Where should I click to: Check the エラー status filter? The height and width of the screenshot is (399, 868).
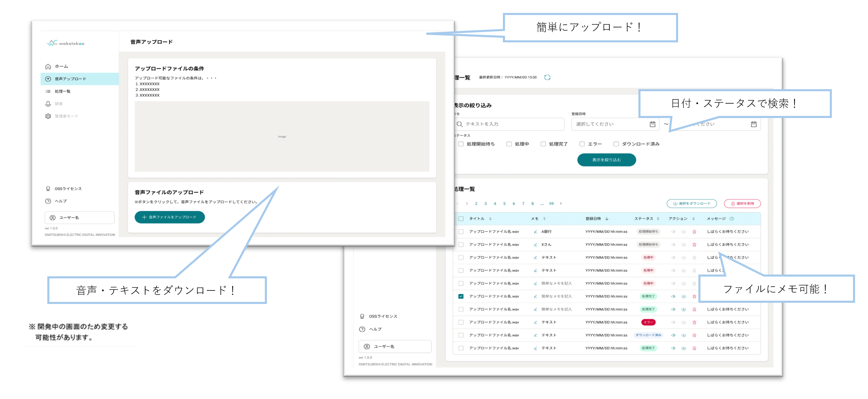582,144
